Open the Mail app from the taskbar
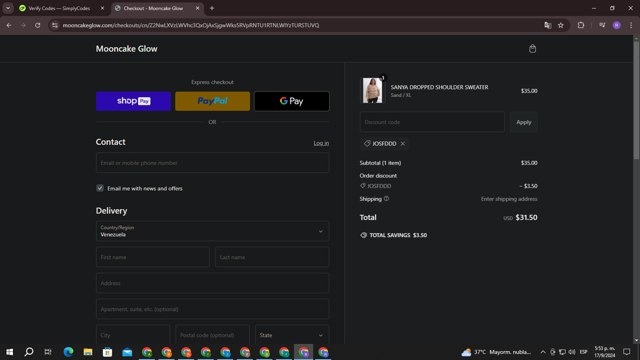640x360 pixels. [x=127, y=352]
